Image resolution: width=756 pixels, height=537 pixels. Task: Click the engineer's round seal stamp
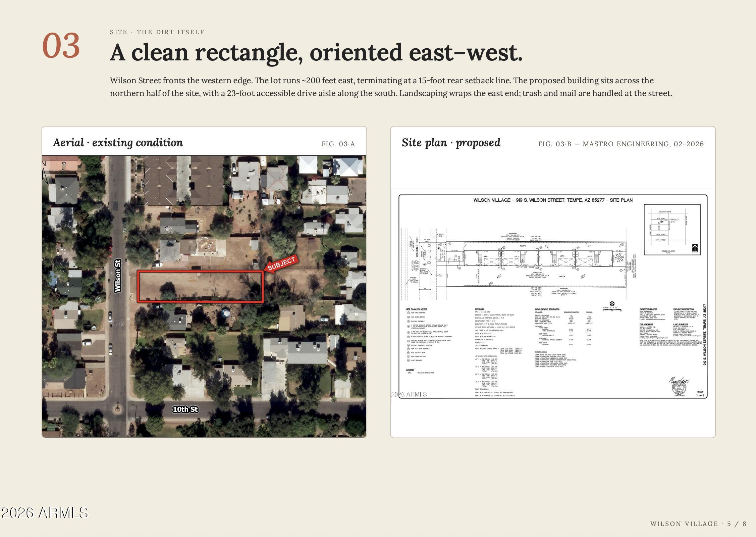pyautogui.click(x=679, y=388)
